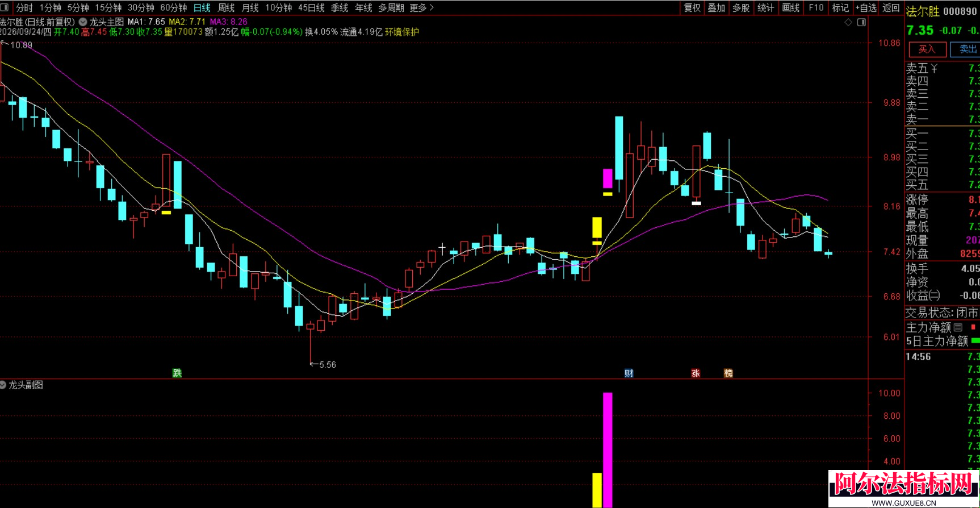
Task: Click the red 买入 buy button
Action: pos(927,49)
